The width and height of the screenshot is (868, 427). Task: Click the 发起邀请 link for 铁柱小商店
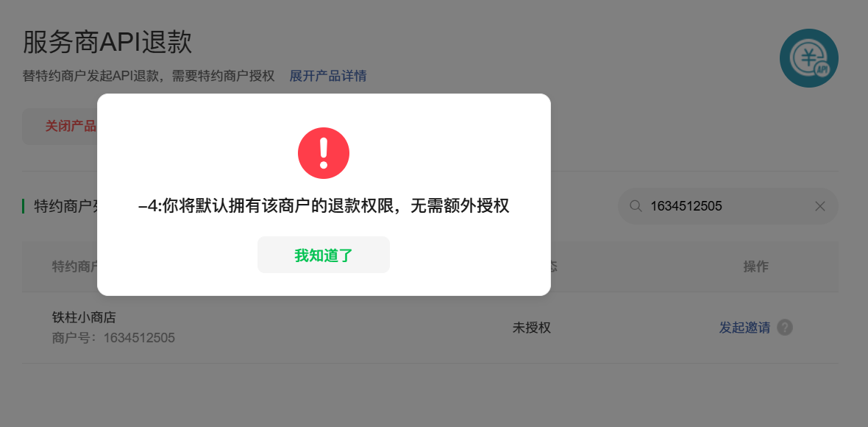coord(744,328)
